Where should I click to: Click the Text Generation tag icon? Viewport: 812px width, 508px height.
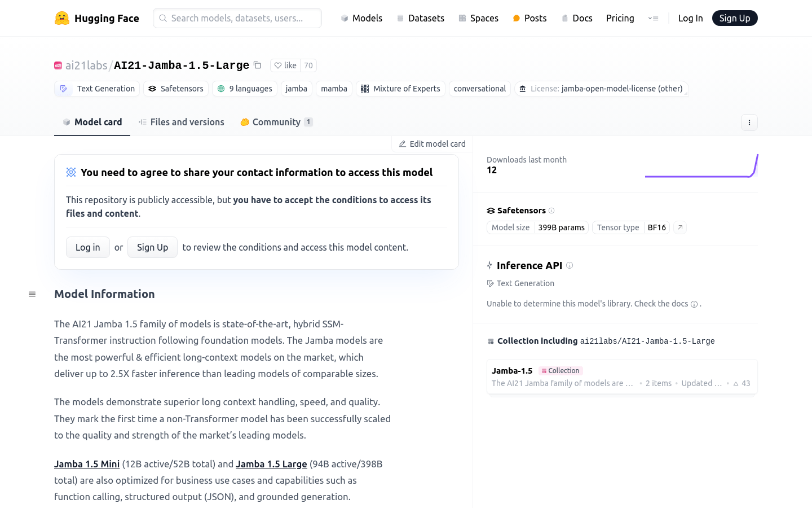point(64,89)
